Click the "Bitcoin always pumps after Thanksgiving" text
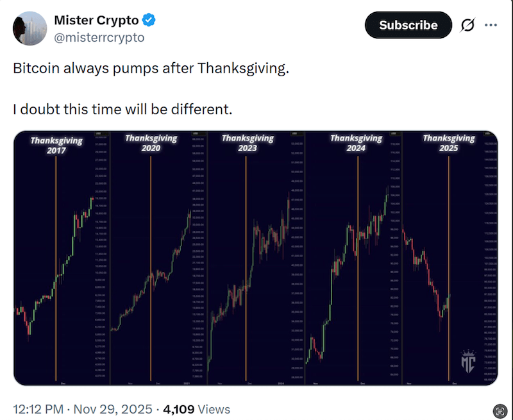The width and height of the screenshot is (513, 420). click(151, 69)
